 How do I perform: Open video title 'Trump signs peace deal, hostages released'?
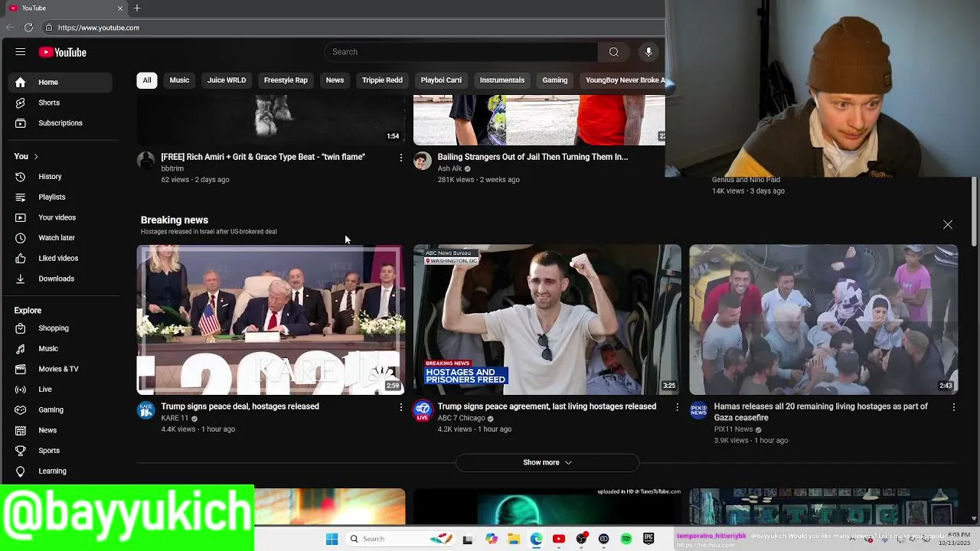tap(240, 406)
